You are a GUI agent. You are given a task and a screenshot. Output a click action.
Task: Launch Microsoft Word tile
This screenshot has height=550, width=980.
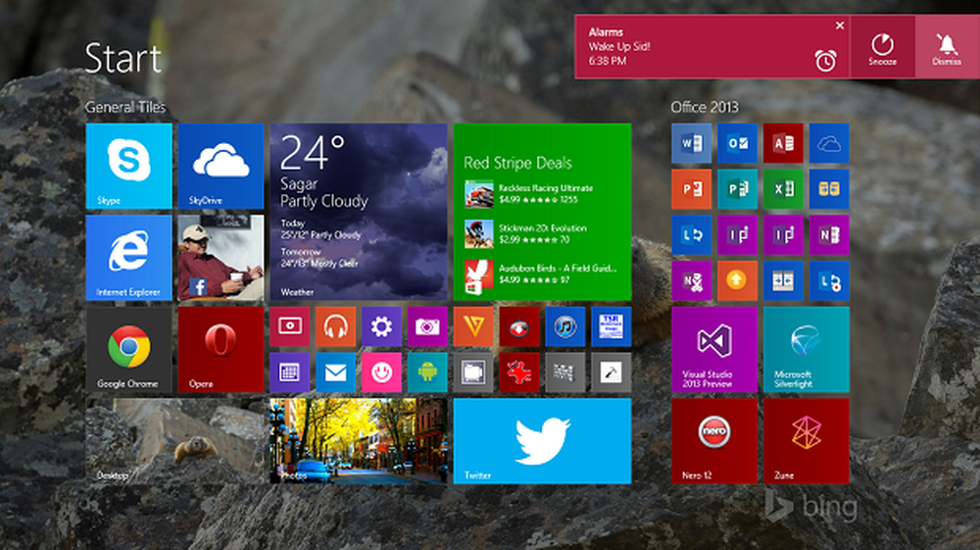point(691,143)
